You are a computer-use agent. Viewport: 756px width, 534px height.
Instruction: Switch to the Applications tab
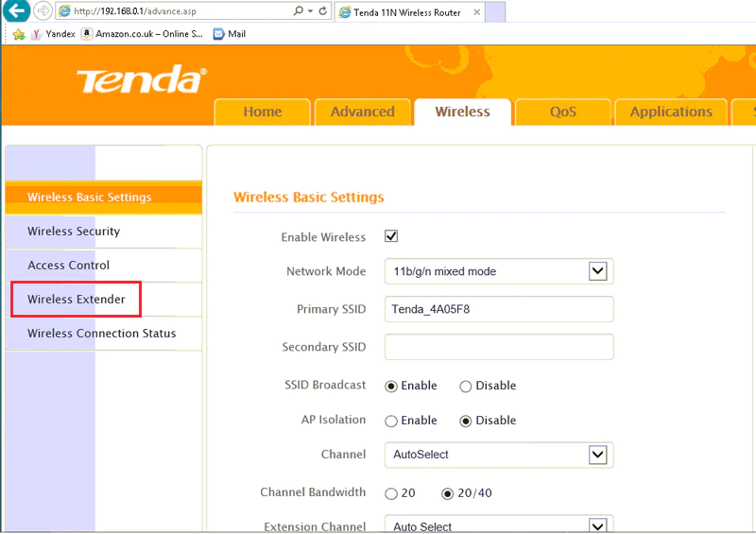tap(671, 112)
